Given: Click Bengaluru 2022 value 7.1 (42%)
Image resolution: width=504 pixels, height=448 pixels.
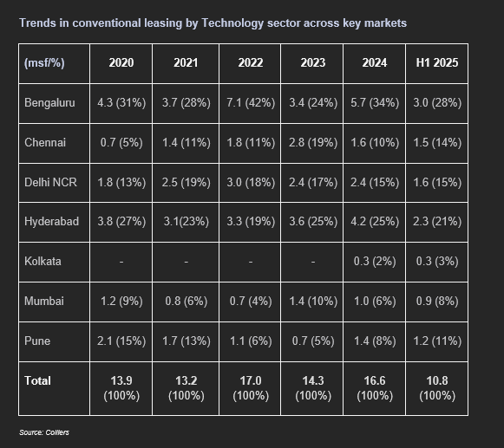Looking at the screenshot, I should pyautogui.click(x=251, y=103).
